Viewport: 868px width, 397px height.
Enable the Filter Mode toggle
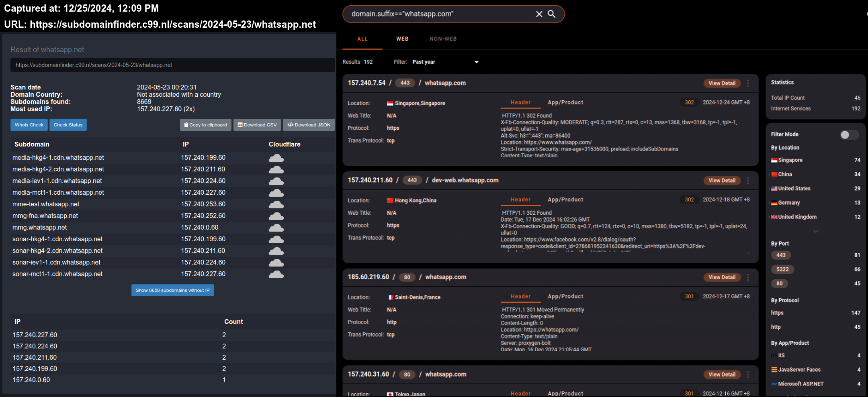[x=849, y=135]
